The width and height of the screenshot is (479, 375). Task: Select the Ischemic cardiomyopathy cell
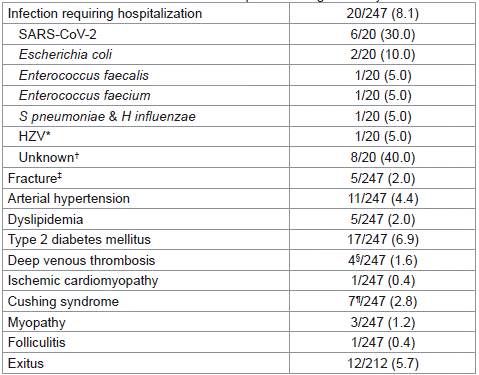point(83,281)
